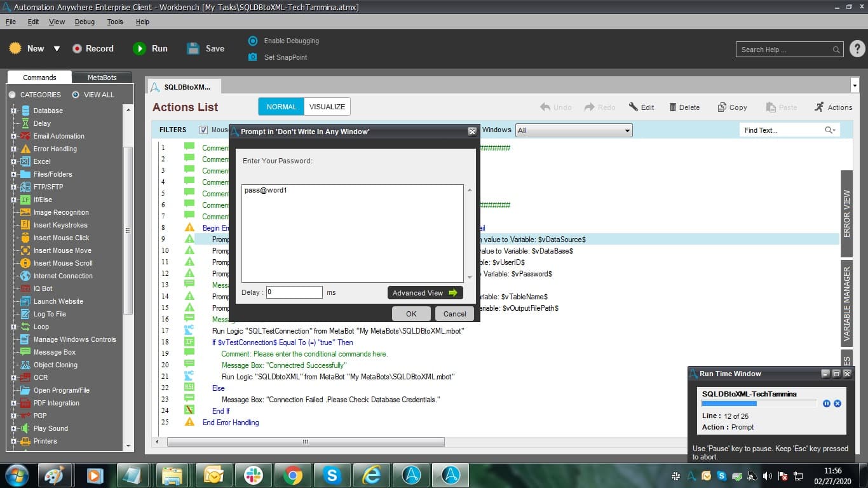This screenshot has height=488, width=868.
Task: Click Cancel in the password prompt
Action: click(x=455, y=314)
